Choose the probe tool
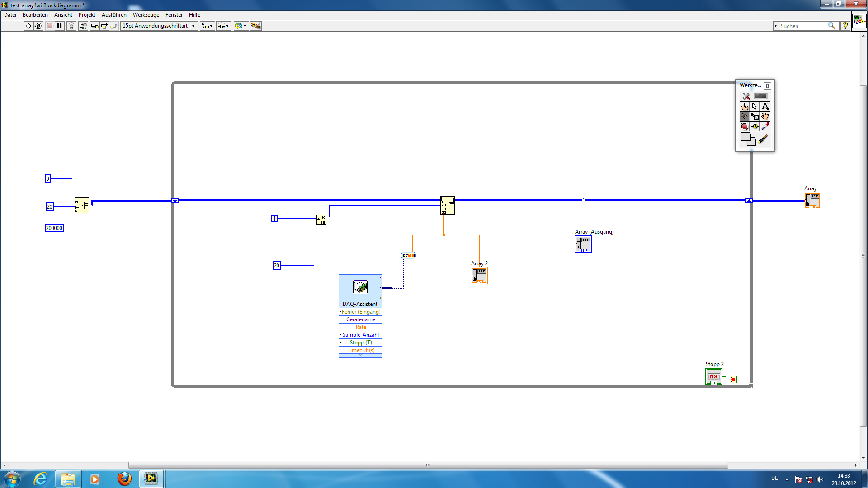Viewport: 868px width, 488px height. 755,127
